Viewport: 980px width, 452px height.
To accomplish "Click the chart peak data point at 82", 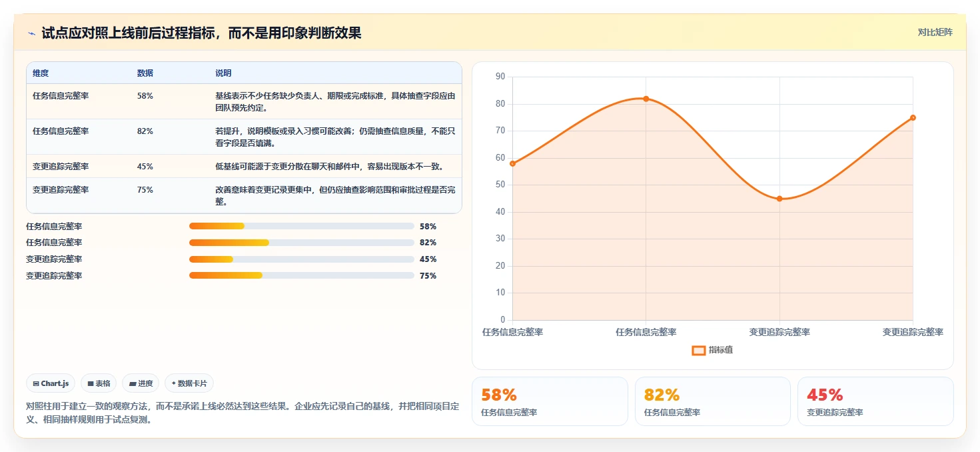I will point(646,99).
